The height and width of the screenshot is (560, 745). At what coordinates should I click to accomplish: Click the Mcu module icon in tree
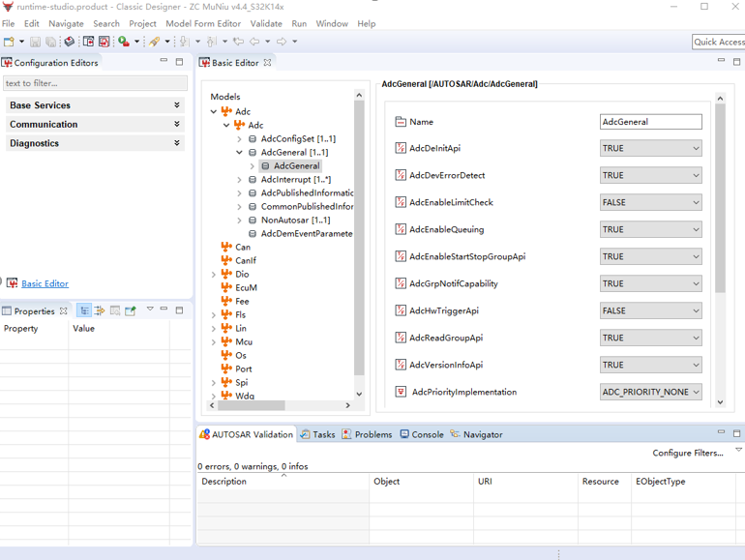click(x=226, y=341)
